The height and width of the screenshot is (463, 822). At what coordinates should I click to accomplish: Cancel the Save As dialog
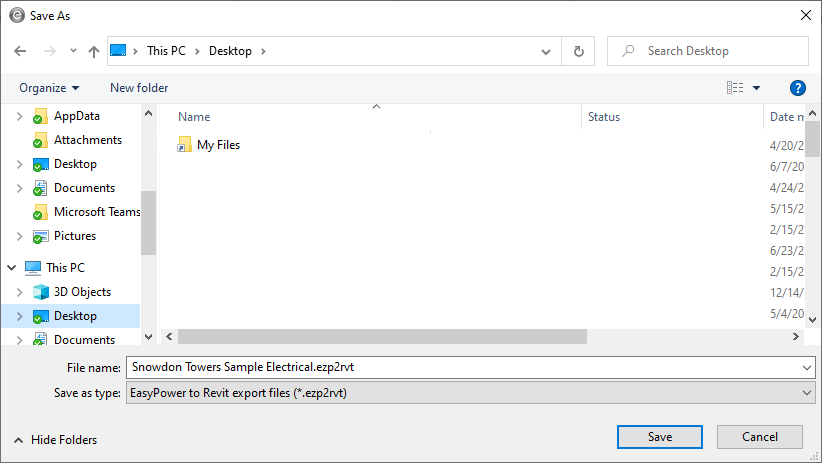759,437
